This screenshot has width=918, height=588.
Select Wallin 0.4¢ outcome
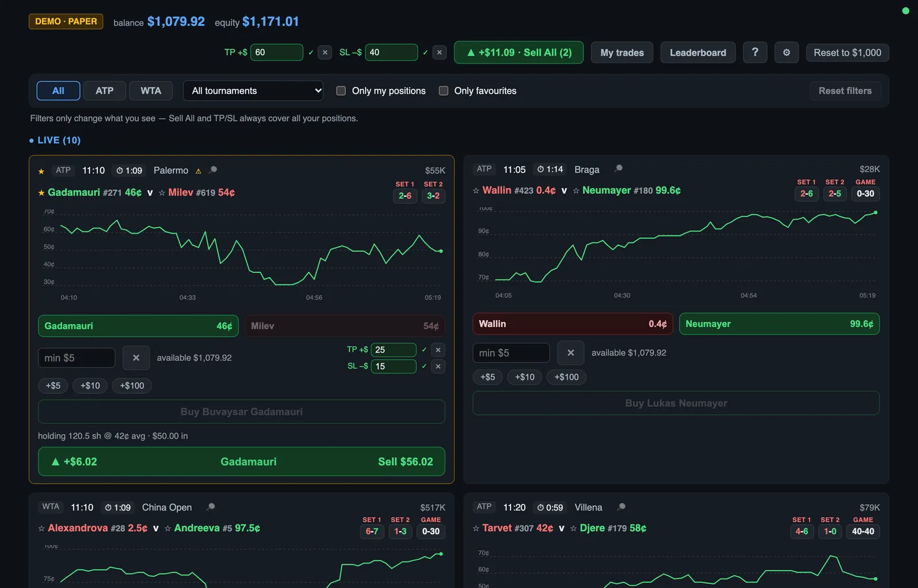pos(573,324)
